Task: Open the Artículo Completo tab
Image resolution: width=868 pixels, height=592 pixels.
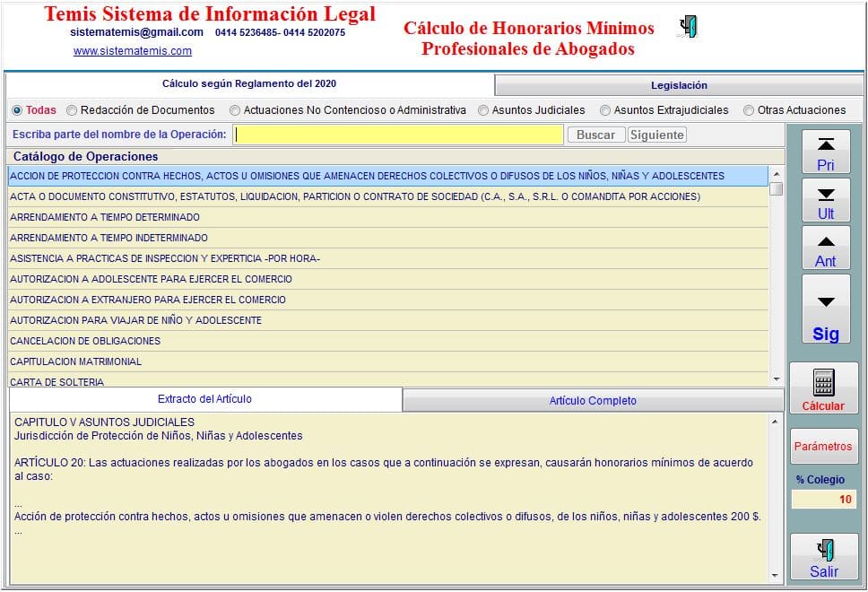Action: (x=593, y=401)
